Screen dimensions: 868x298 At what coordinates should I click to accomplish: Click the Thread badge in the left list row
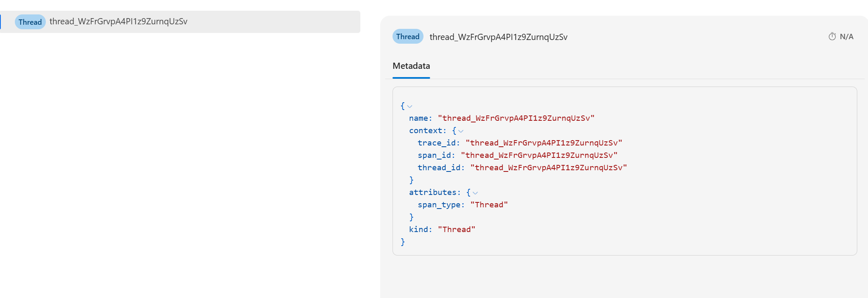pos(30,22)
